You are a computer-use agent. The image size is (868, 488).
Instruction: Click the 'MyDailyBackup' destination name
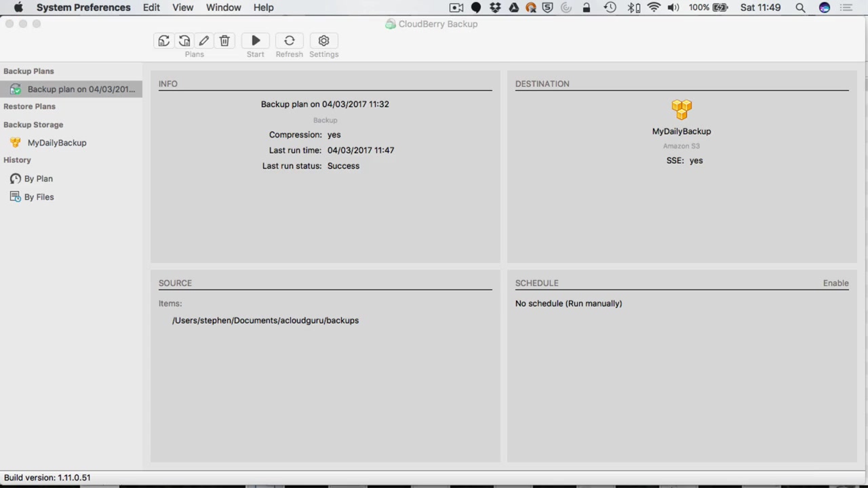pyautogui.click(x=682, y=131)
